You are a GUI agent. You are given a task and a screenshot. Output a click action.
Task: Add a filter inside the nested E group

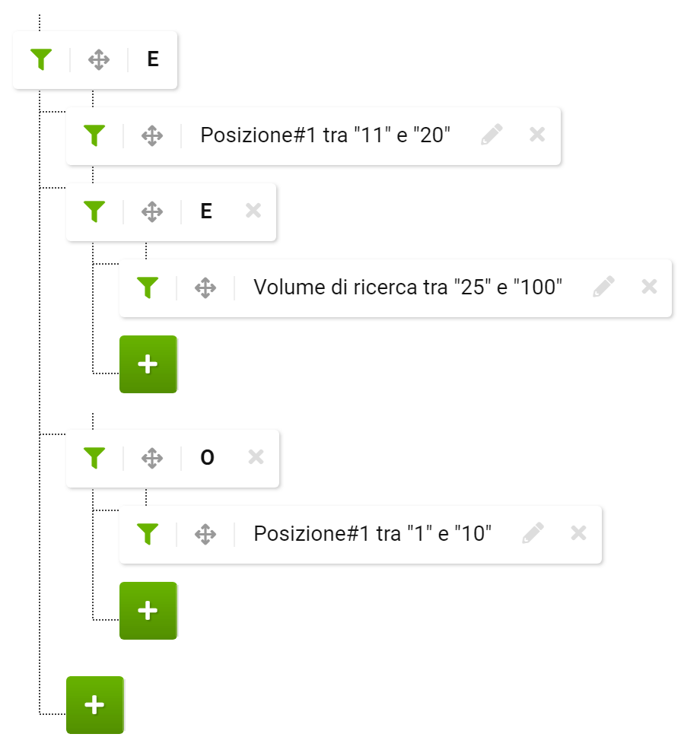coord(148,364)
